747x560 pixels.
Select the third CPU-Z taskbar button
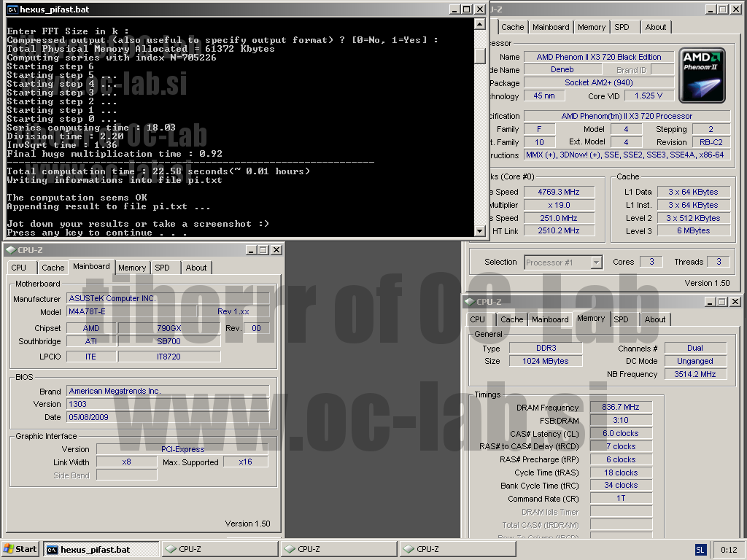458,549
